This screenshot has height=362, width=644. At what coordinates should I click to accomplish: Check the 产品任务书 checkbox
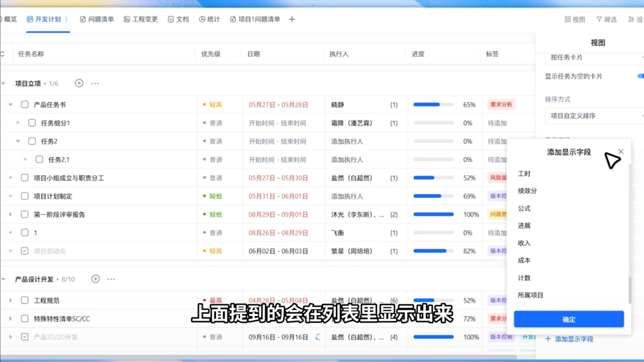point(24,105)
